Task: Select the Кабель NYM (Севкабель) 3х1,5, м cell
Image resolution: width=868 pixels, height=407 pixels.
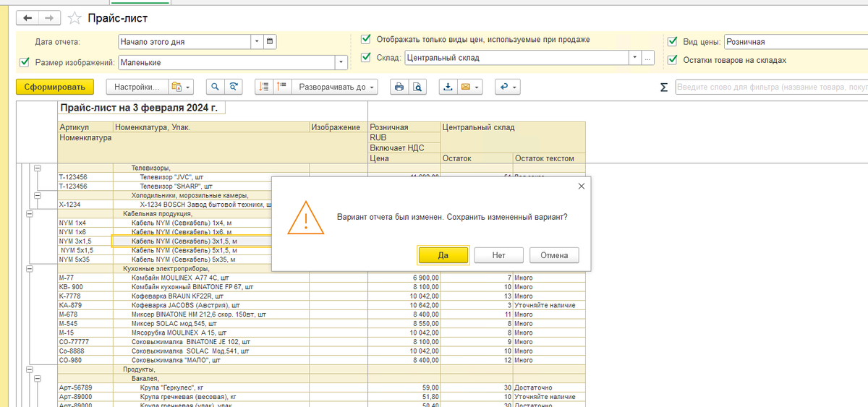Action: pyautogui.click(x=192, y=241)
